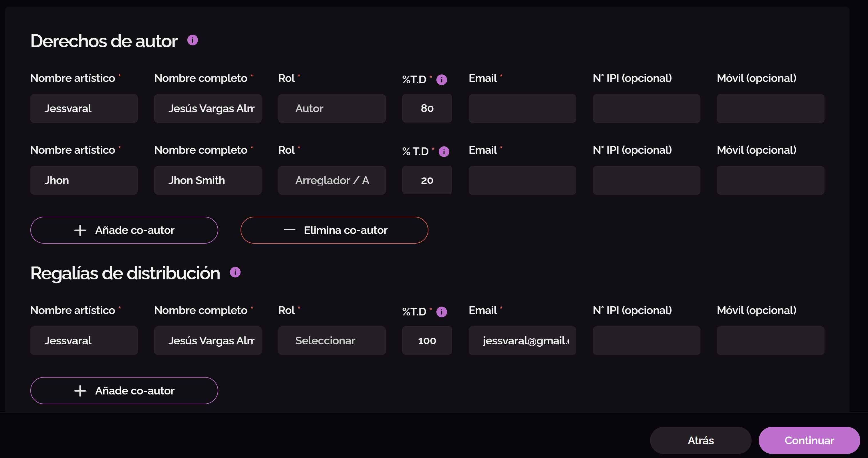Click the Jhon Smith full name field

tap(208, 180)
